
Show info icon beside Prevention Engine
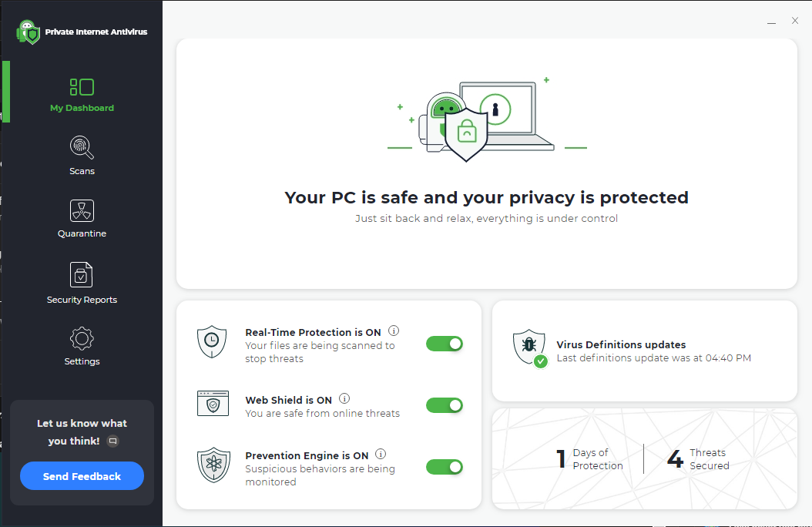pos(381,454)
